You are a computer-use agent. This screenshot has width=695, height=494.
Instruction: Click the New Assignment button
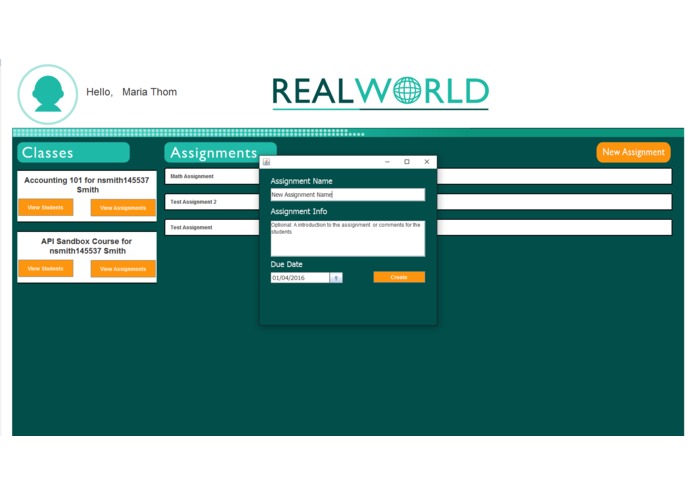tap(633, 152)
